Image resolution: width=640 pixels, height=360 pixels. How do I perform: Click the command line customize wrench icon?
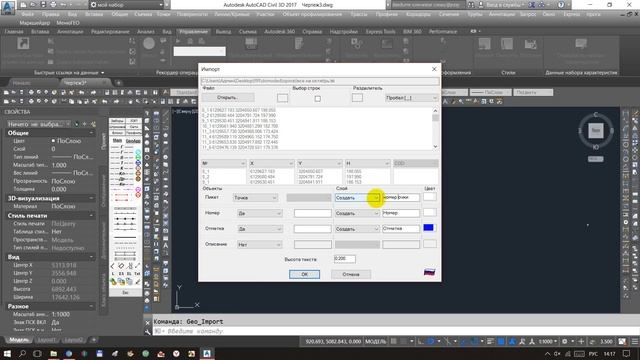(x=148, y=332)
